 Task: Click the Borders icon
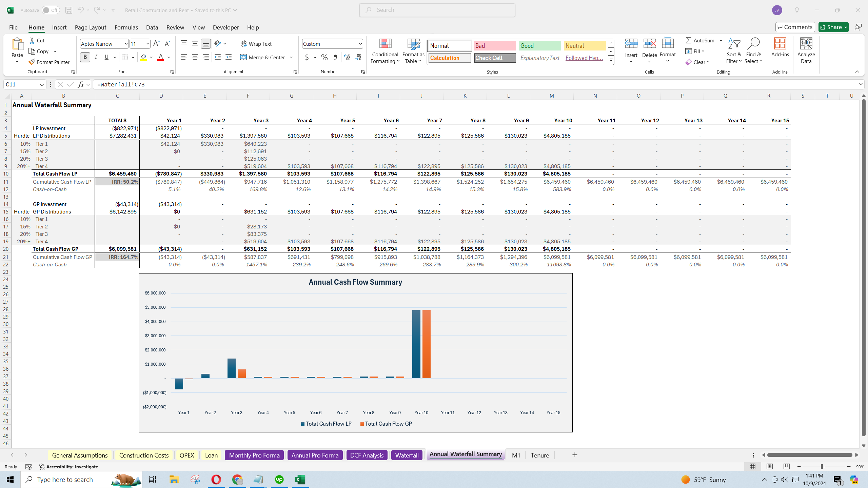[125, 57]
